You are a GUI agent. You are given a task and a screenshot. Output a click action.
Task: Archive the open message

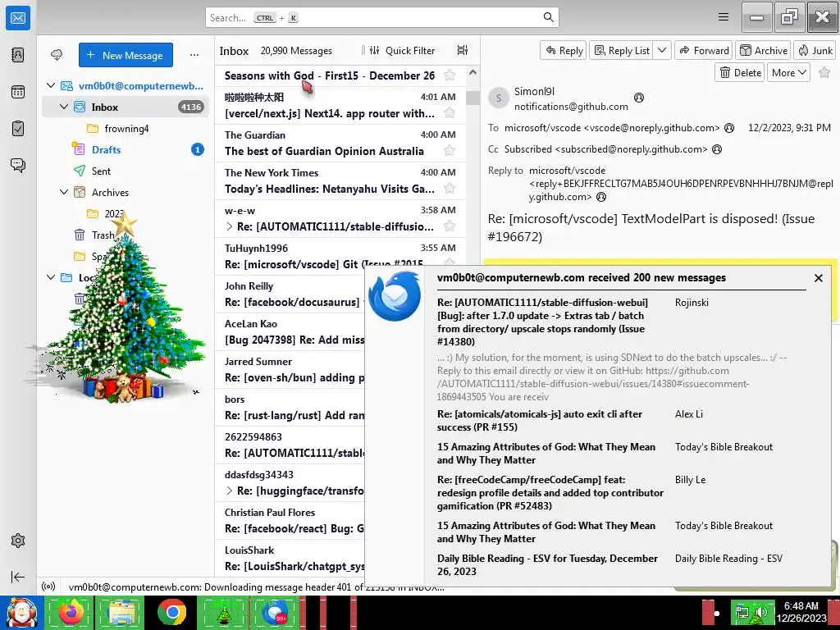click(764, 50)
